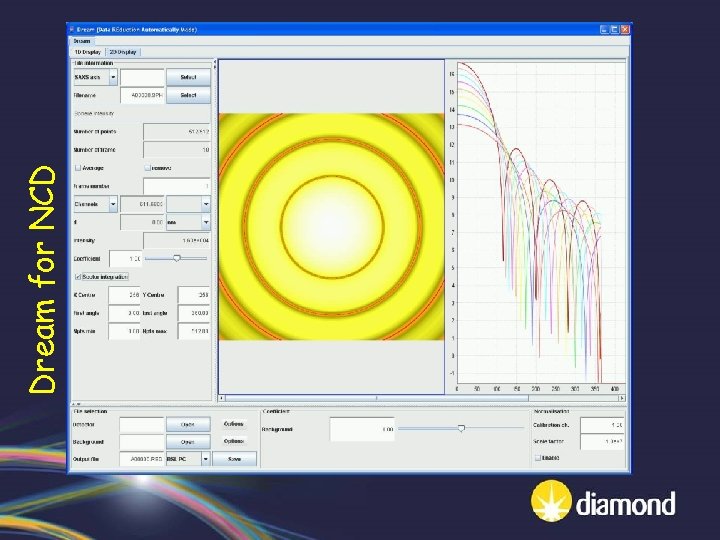Click Open button for Background file
Viewport: 720px width, 540px height.
click(x=187, y=441)
